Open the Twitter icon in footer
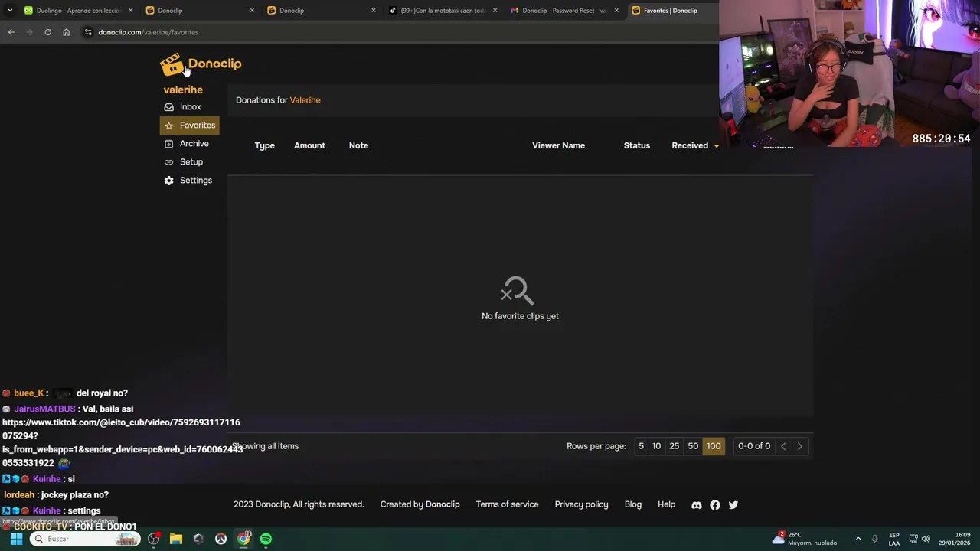Image resolution: width=980 pixels, height=551 pixels. pyautogui.click(x=733, y=505)
